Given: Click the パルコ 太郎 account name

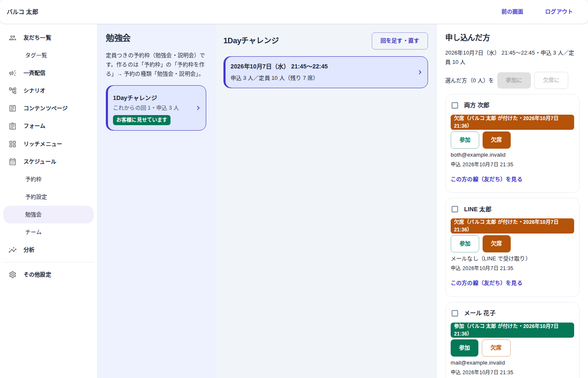Looking at the screenshot, I should [23, 12].
